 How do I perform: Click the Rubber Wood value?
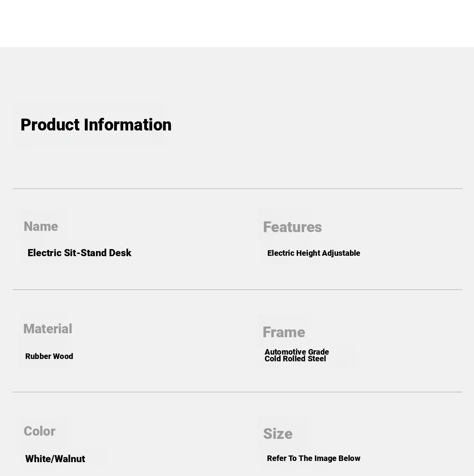(x=49, y=356)
